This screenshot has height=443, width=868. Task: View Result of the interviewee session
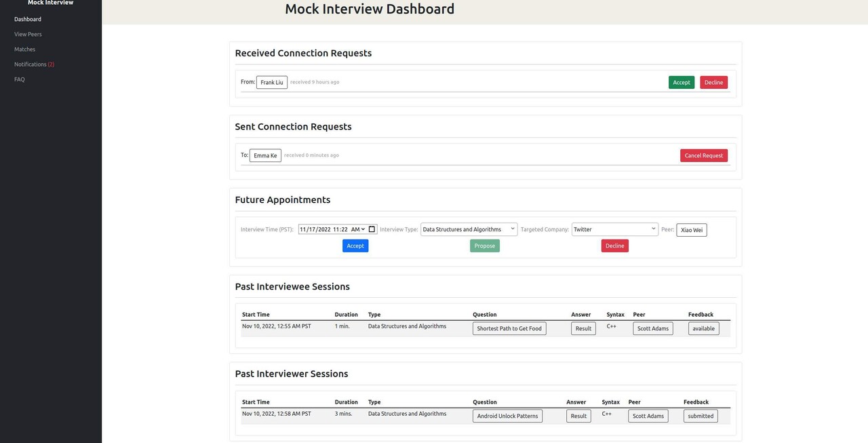pyautogui.click(x=583, y=328)
